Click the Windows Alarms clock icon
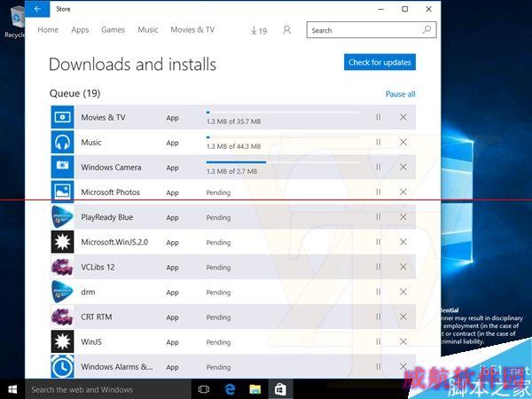This screenshot has height=399, width=532. [62, 366]
